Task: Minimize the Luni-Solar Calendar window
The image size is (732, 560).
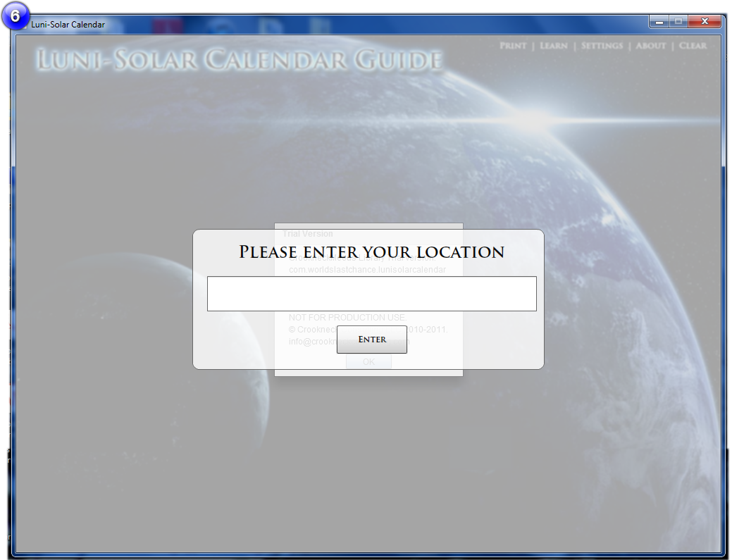Action: click(x=659, y=21)
